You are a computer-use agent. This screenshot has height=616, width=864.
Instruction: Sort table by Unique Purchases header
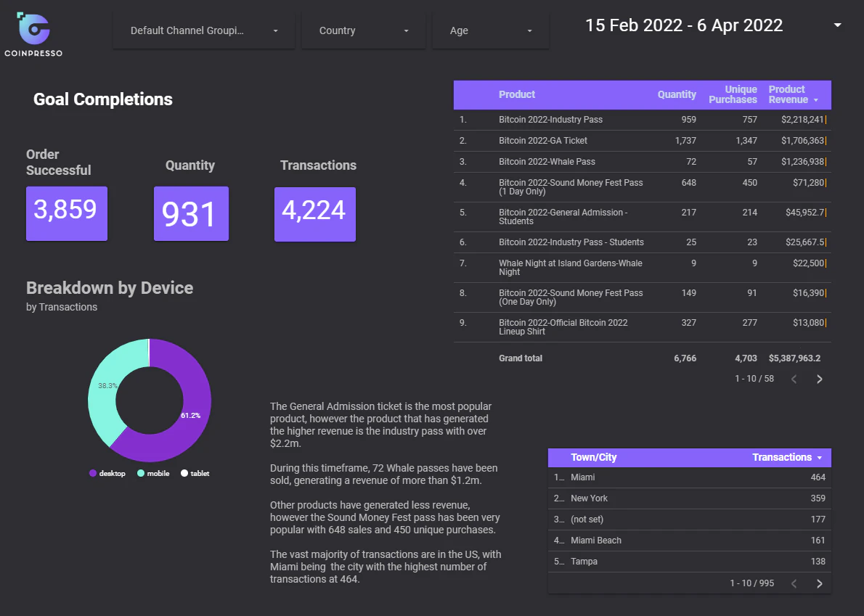coord(733,94)
